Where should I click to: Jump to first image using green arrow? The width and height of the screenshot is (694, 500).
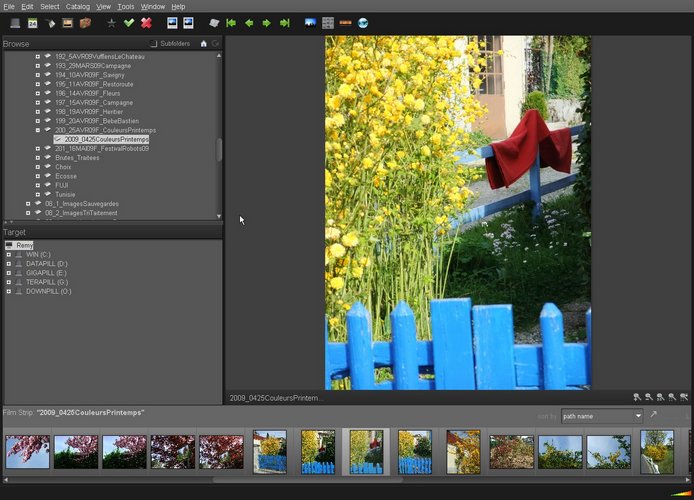[231, 23]
